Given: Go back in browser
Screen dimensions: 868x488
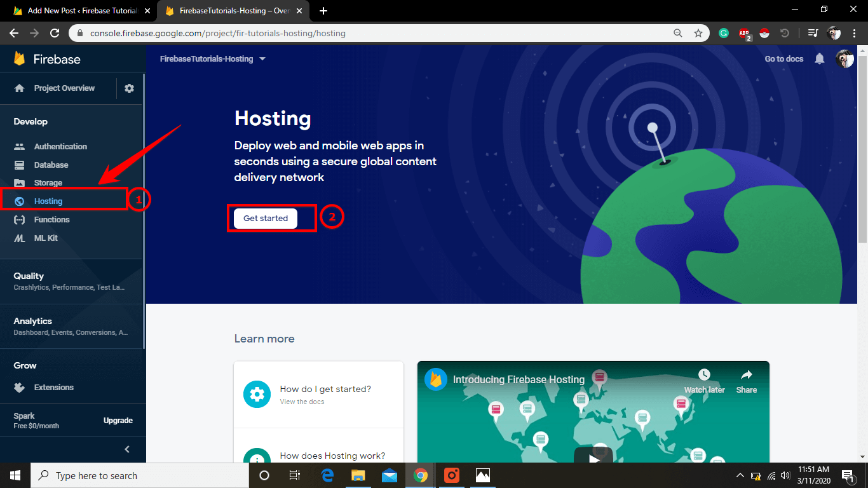Looking at the screenshot, I should (x=14, y=33).
